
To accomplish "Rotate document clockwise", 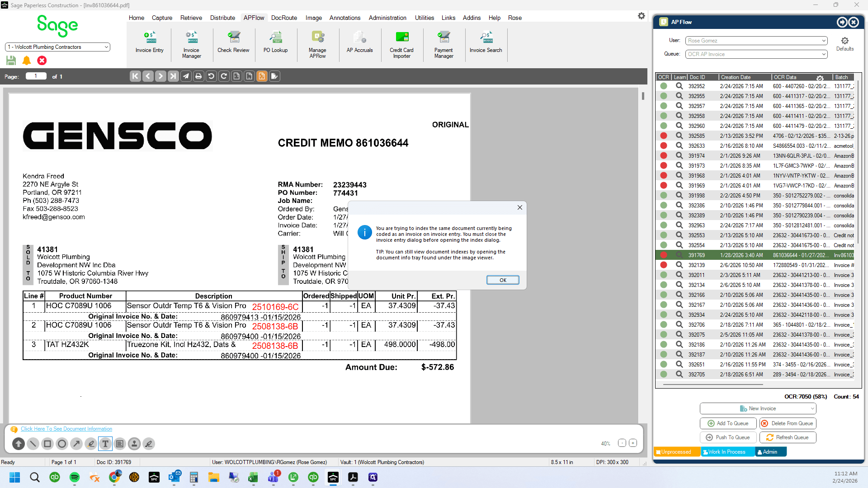I will click(224, 76).
